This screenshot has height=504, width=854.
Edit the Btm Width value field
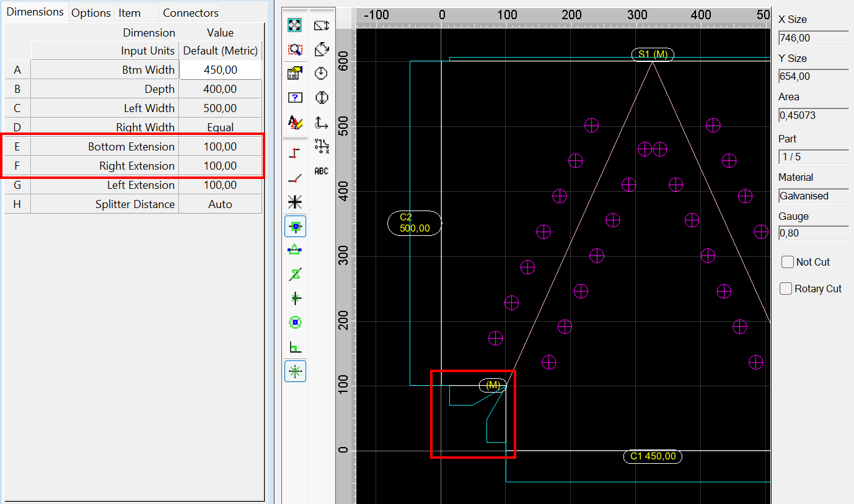[220, 69]
